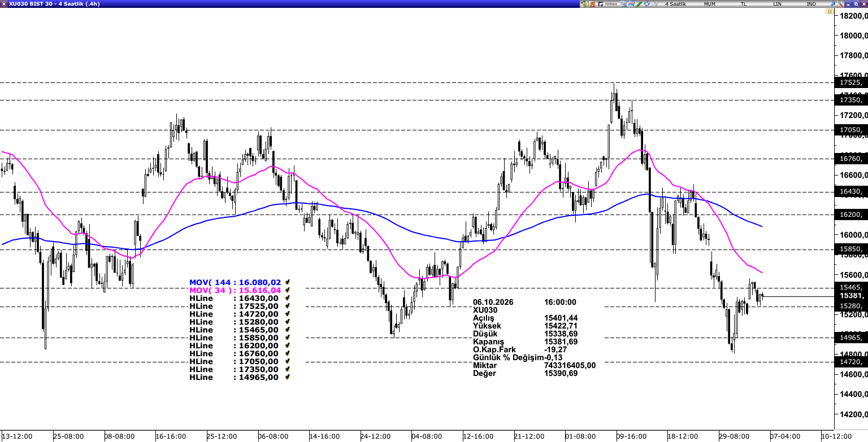
Task: Click the XU030 window icon in title bar
Action: [4, 4]
